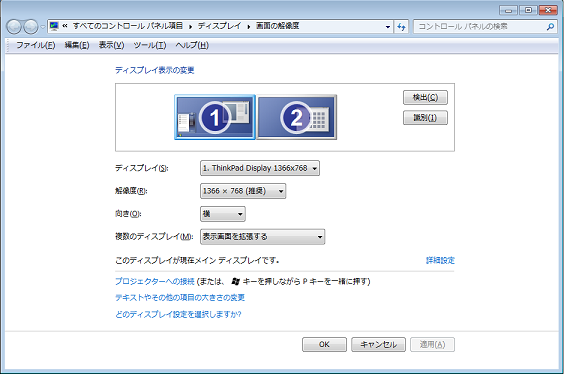Open the 解像度 resolution dropdown

pos(243,191)
